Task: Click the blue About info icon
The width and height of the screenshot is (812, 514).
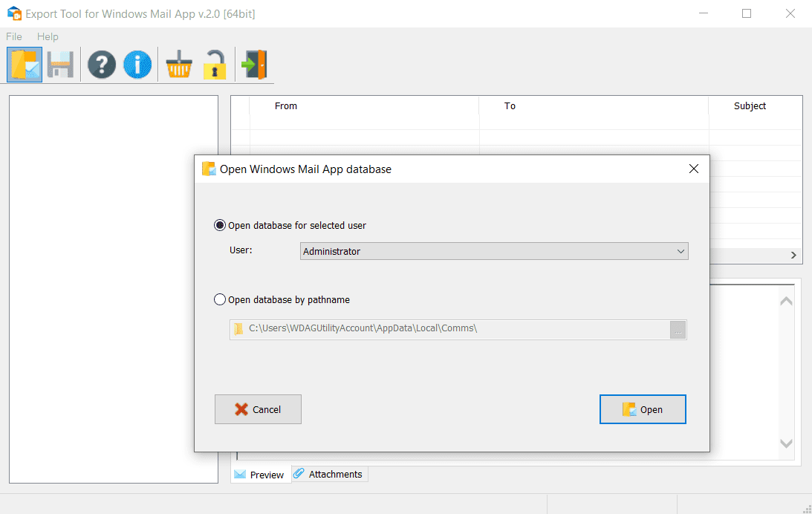Action: click(137, 65)
